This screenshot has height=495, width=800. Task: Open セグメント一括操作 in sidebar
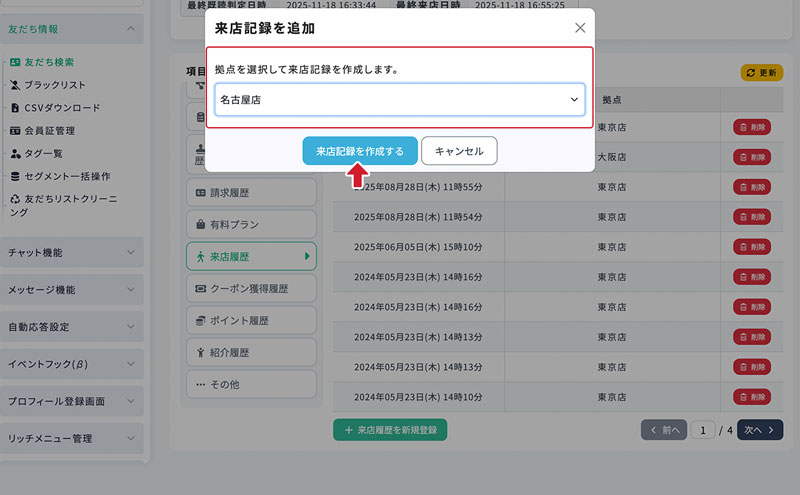pos(66,176)
